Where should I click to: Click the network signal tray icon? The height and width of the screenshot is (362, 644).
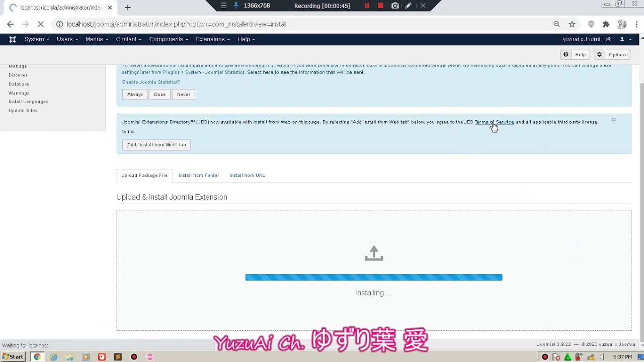[x=591, y=357]
